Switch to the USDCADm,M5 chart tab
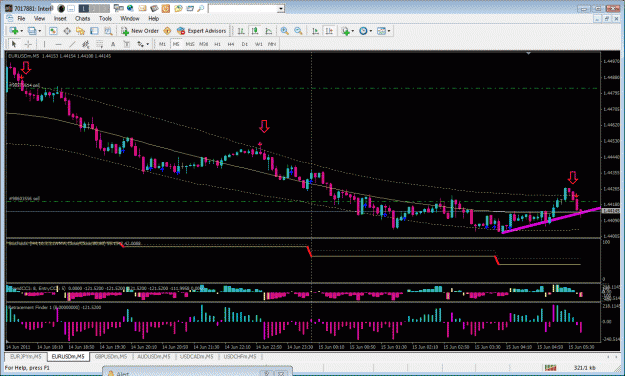 point(197,356)
